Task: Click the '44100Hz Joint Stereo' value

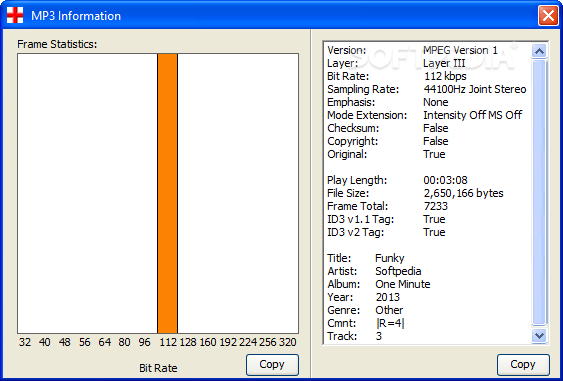Action: click(x=475, y=89)
